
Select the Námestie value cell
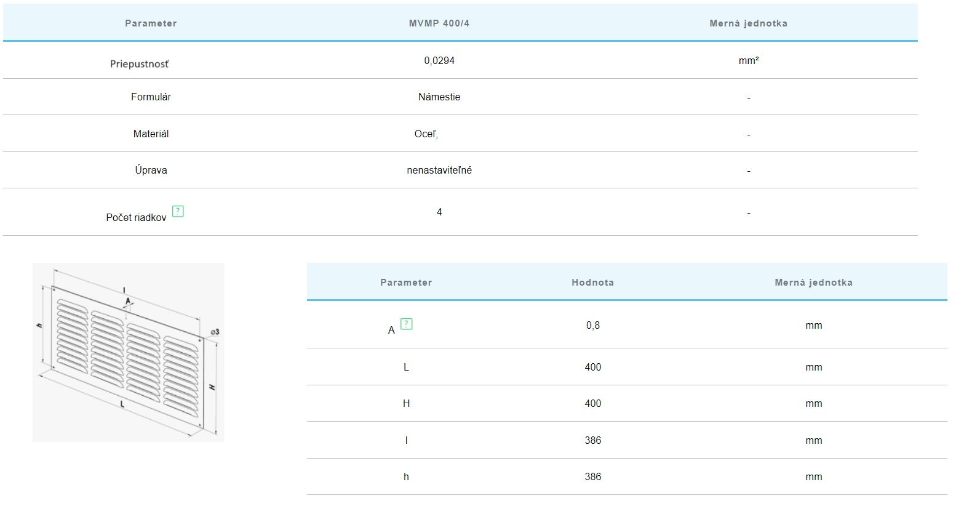point(439,97)
